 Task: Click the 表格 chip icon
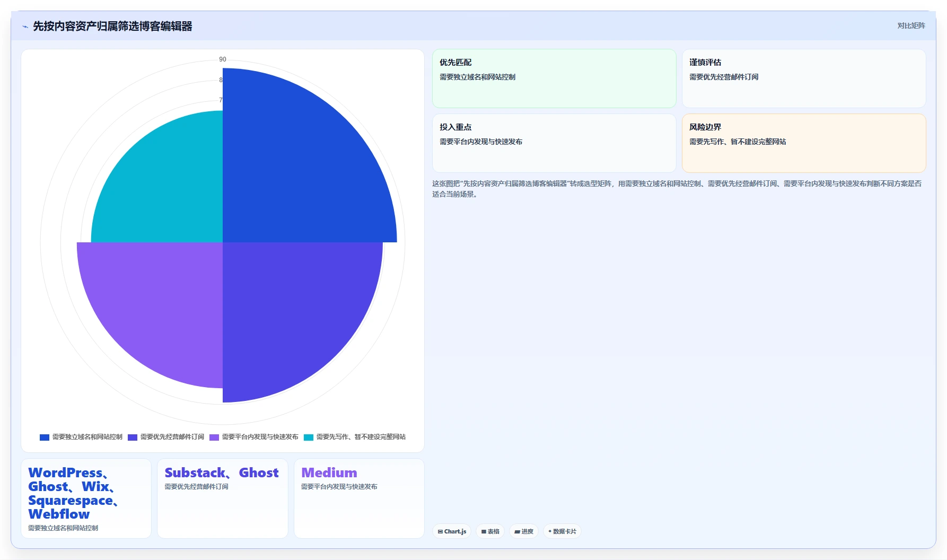(484, 531)
